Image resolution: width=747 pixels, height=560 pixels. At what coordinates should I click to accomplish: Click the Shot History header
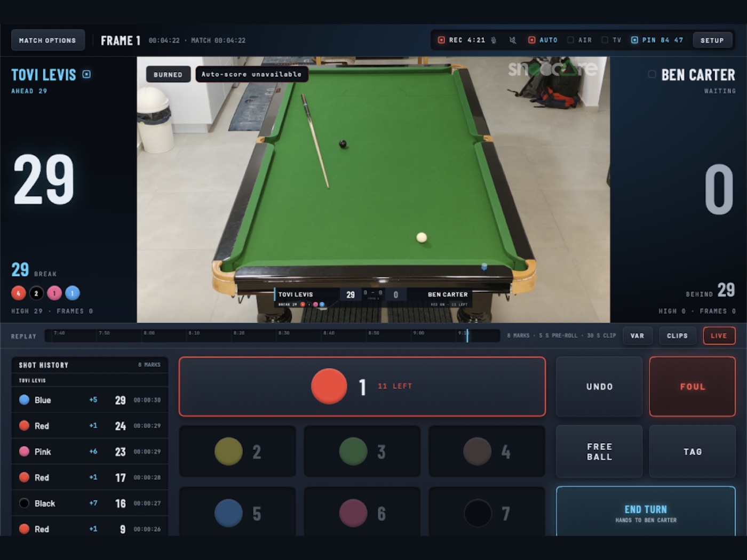44,365
